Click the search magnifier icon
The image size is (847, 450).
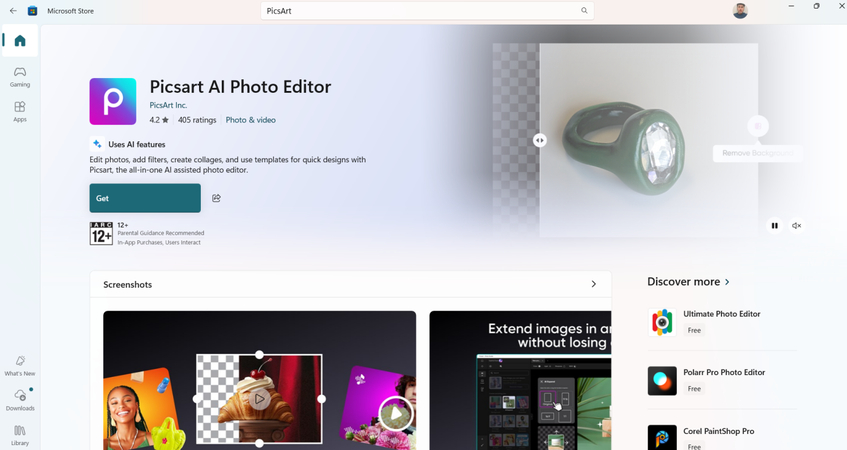click(584, 11)
